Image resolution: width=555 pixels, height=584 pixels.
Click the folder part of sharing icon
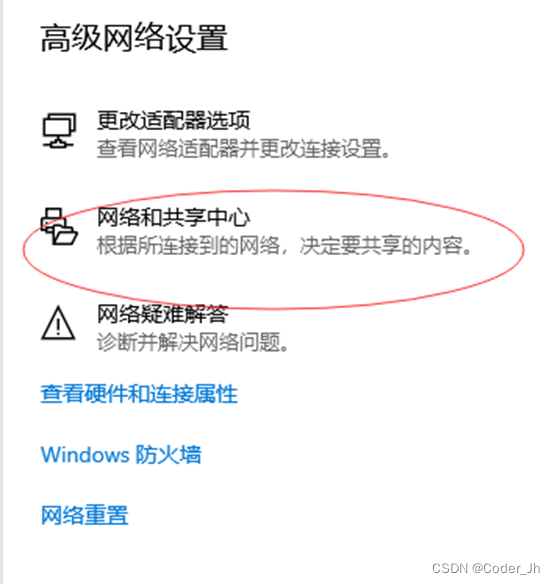click(x=65, y=234)
